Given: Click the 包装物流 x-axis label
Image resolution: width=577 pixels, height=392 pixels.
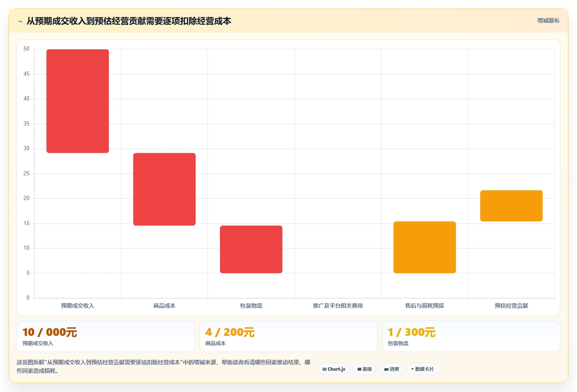Looking at the screenshot, I should click(x=251, y=306).
